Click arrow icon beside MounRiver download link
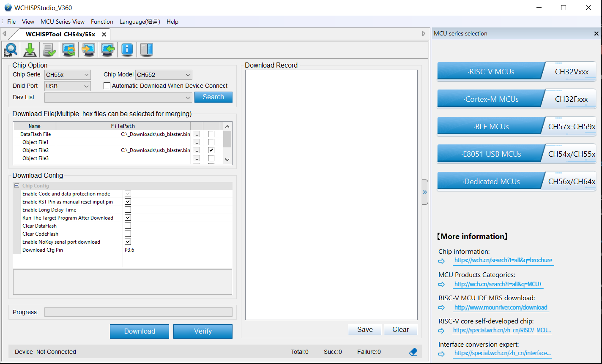 pos(442,308)
